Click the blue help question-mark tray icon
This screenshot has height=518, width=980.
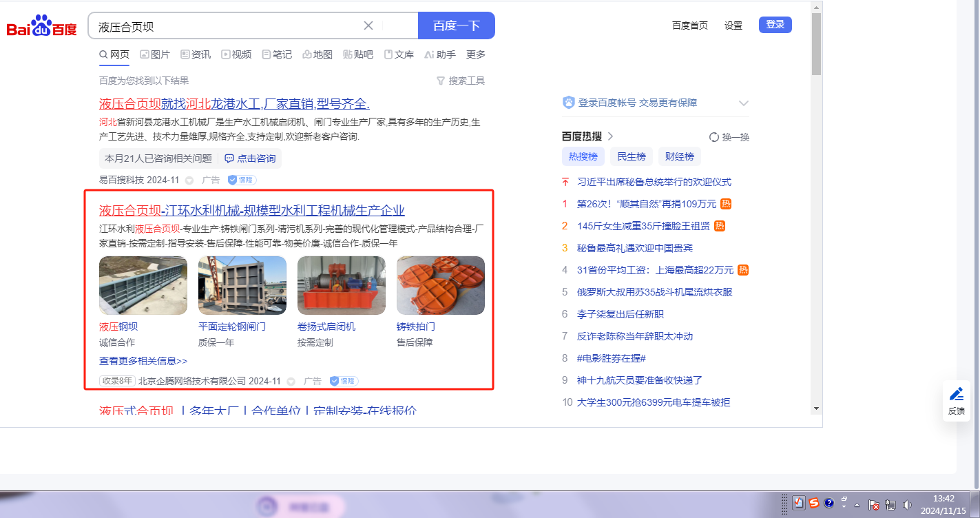[829, 503]
